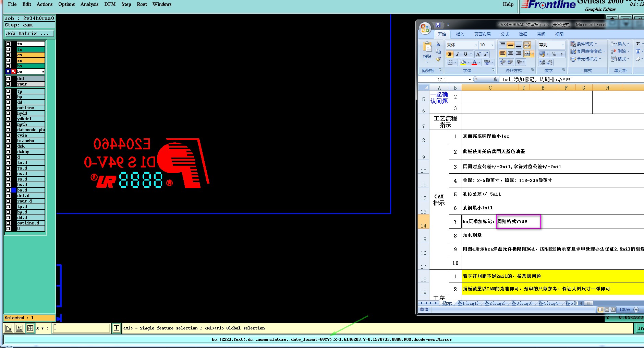Open the Analysis menu in Genesis
Viewport: 644px width, 348px height.
click(x=89, y=4)
